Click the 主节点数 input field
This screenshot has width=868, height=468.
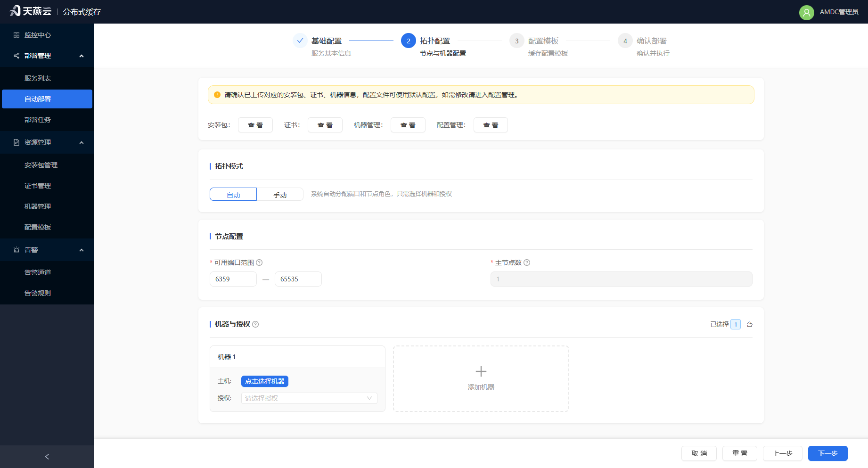[x=622, y=279]
